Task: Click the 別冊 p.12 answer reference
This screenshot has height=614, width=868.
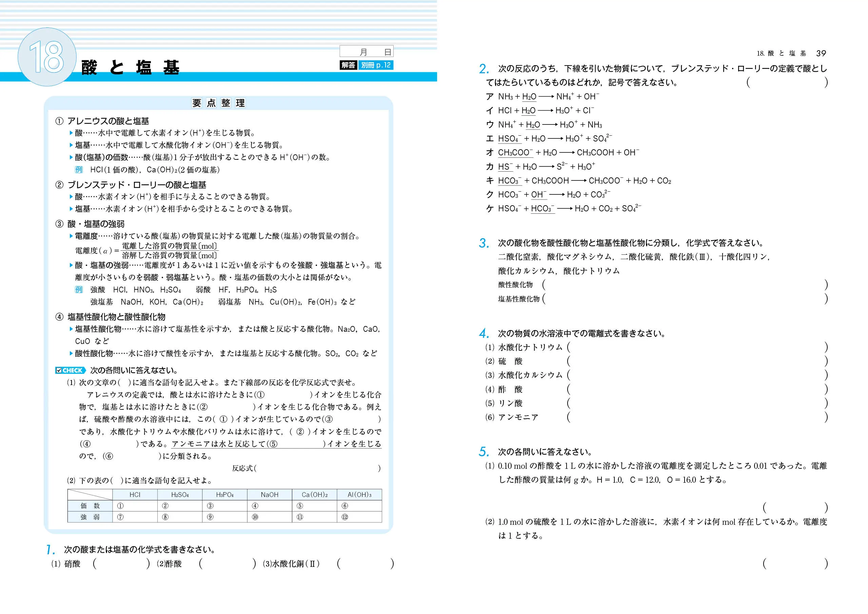Action: click(375, 65)
